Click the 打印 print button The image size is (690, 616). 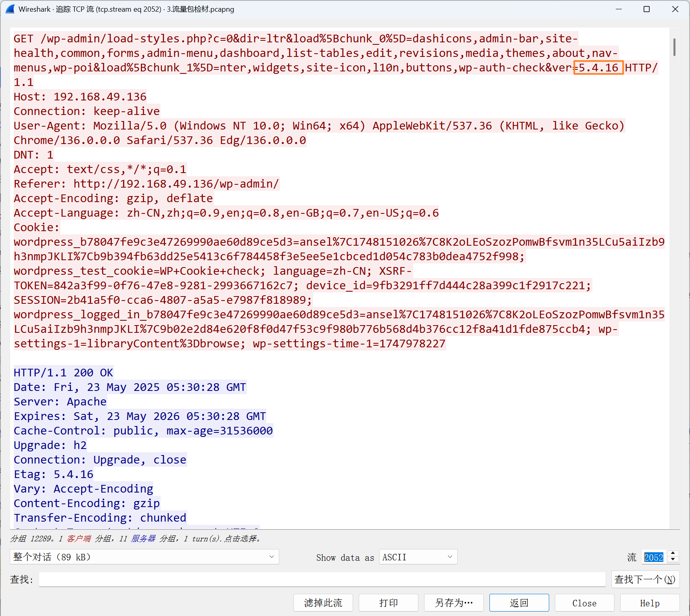tap(389, 603)
